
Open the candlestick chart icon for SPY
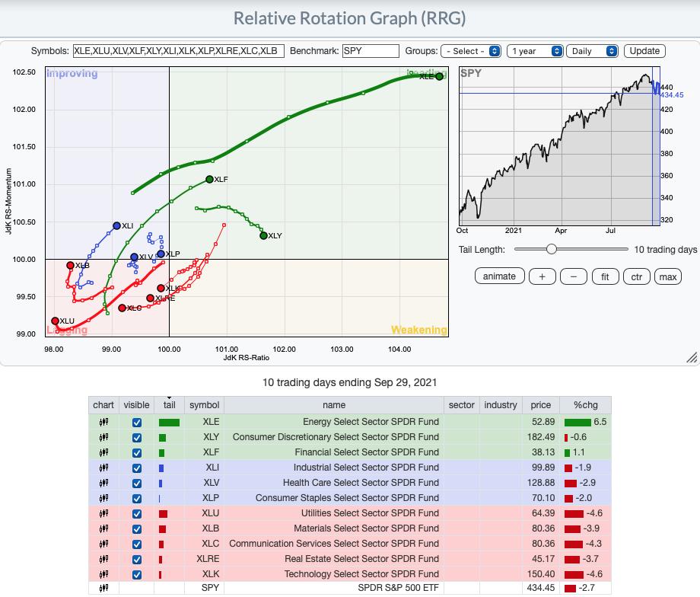click(x=103, y=588)
